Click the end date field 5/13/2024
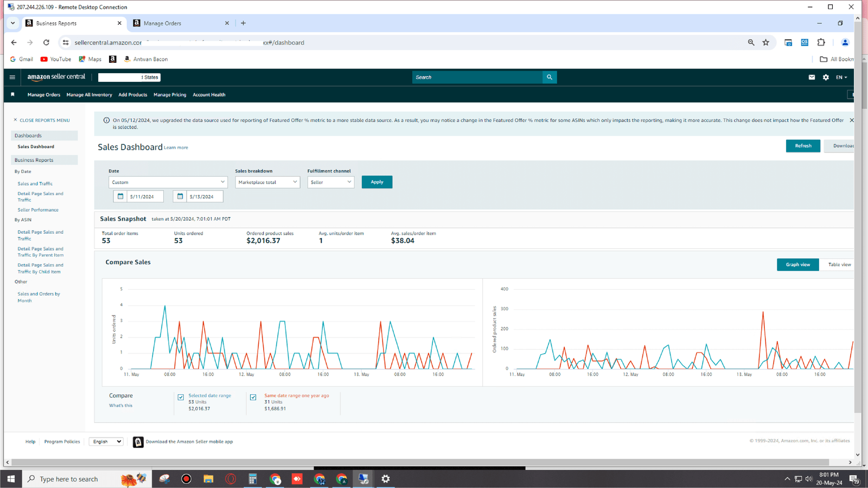868x488 pixels. pyautogui.click(x=205, y=196)
